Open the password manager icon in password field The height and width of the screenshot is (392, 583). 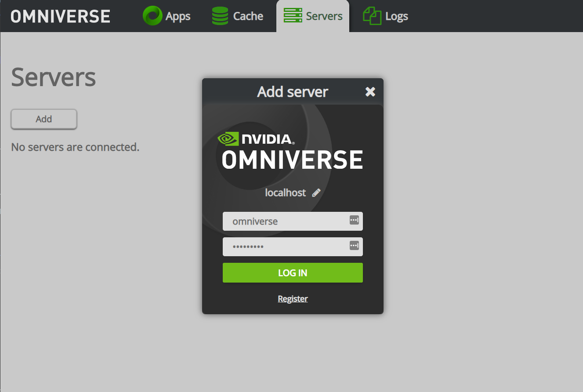coord(354,246)
